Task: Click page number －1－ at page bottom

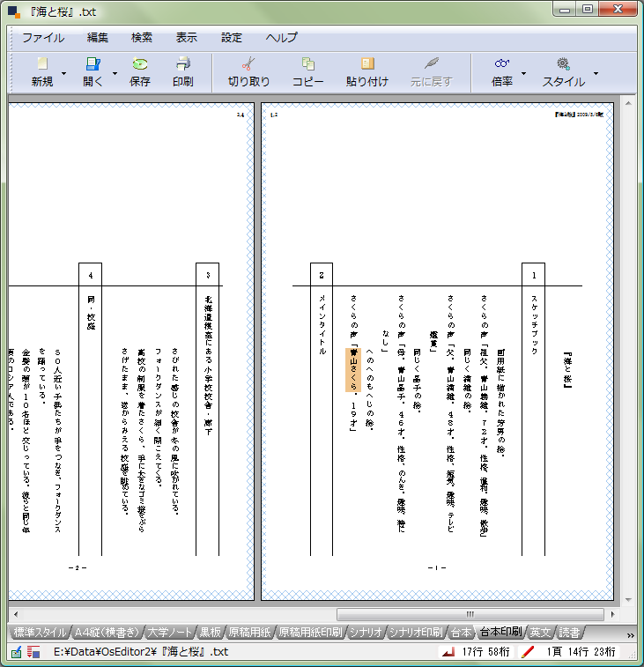Action: [x=437, y=568]
